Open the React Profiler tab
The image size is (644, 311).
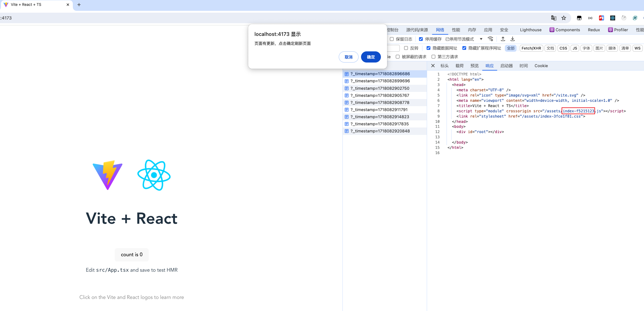click(618, 30)
